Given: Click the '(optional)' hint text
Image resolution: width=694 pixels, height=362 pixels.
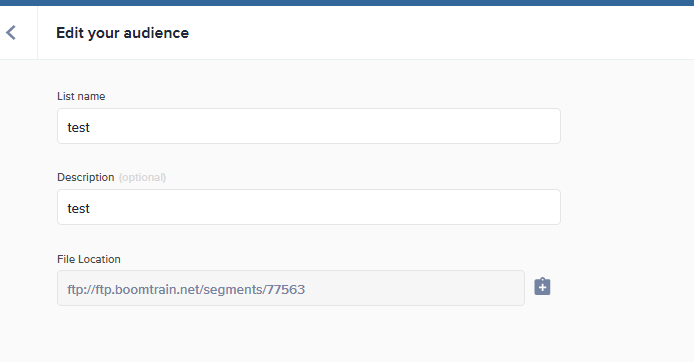Looking at the screenshot, I should (x=143, y=177).
